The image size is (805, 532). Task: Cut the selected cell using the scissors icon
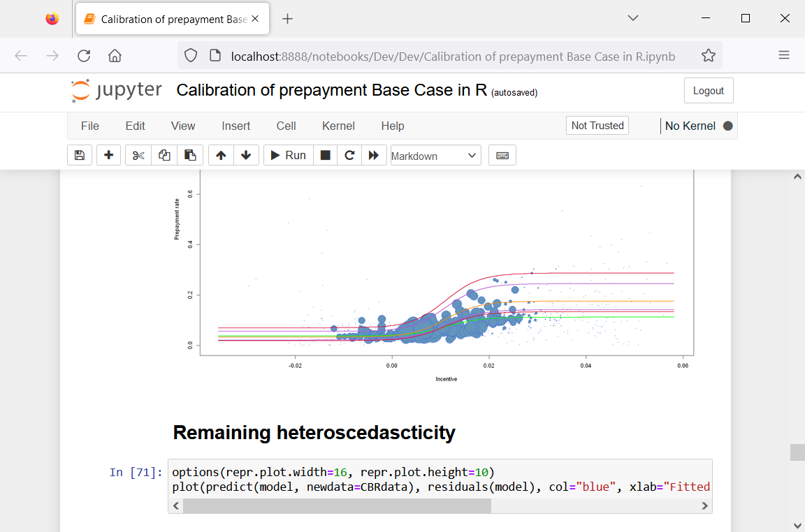(138, 154)
